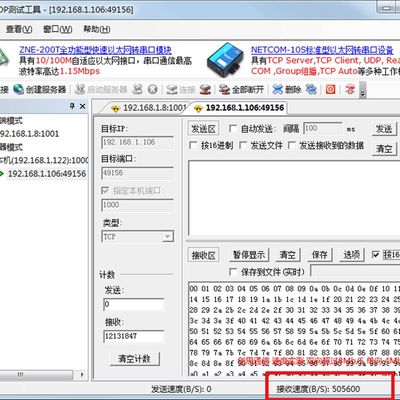Click the 保存 button

(x=319, y=255)
